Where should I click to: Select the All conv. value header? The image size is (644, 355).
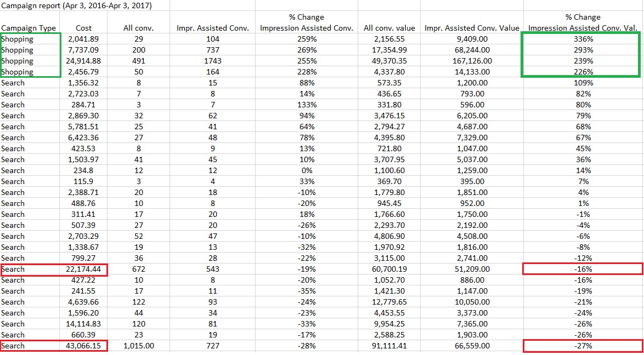389,28
